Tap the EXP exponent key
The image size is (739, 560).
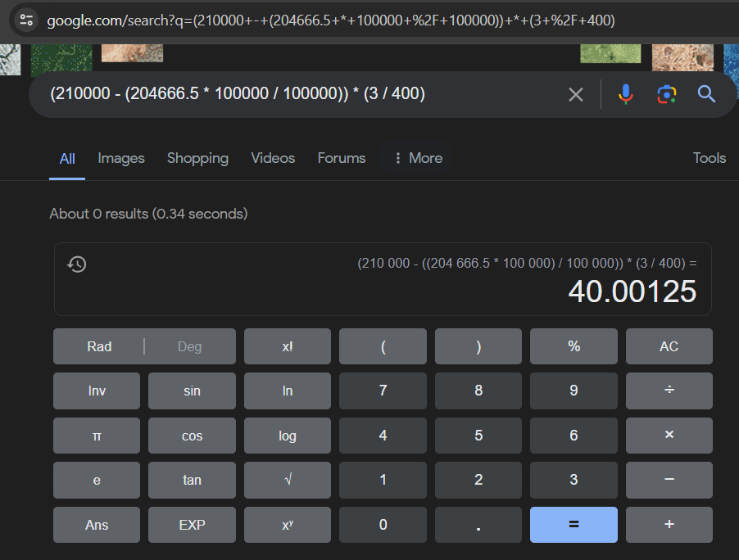[x=192, y=525]
